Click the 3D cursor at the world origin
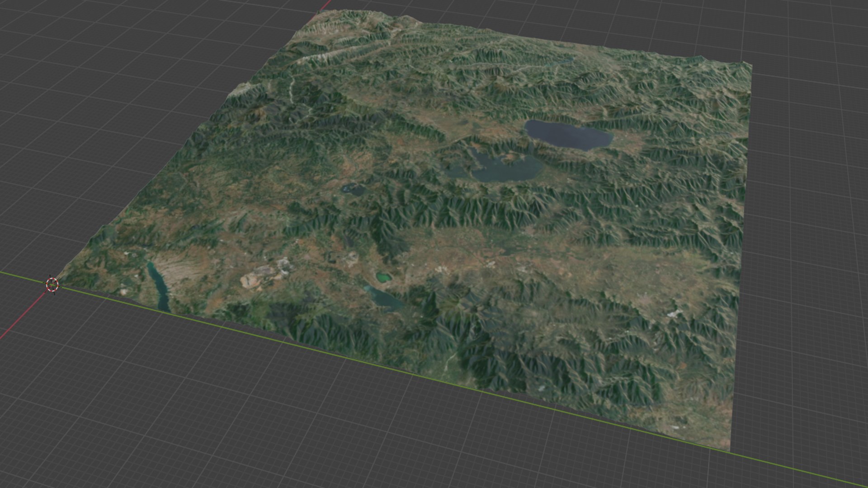Viewport: 868px width, 488px height. [x=52, y=285]
